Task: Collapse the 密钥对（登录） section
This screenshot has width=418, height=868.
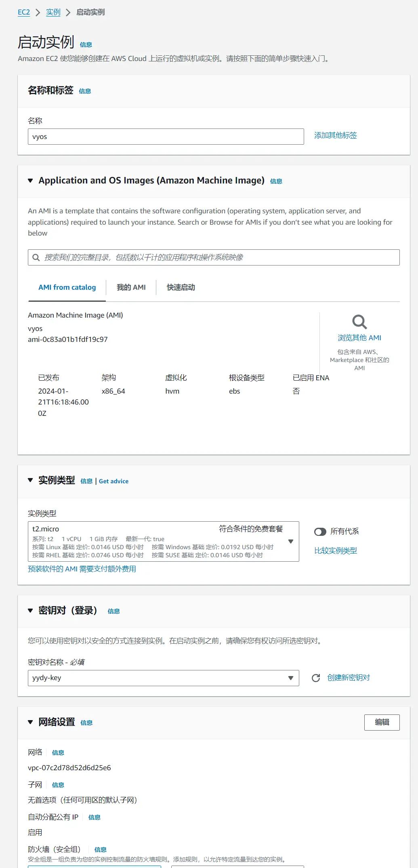Action: coord(30,610)
